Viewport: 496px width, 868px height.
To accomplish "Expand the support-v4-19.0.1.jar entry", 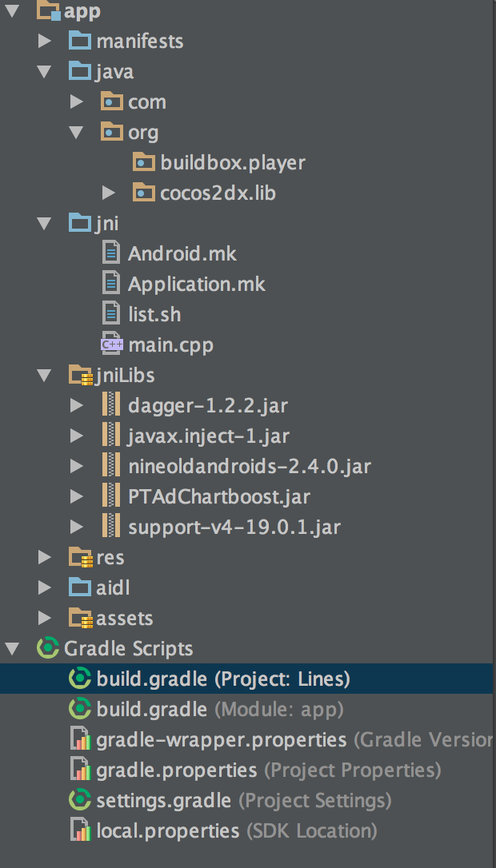I will click(76, 527).
